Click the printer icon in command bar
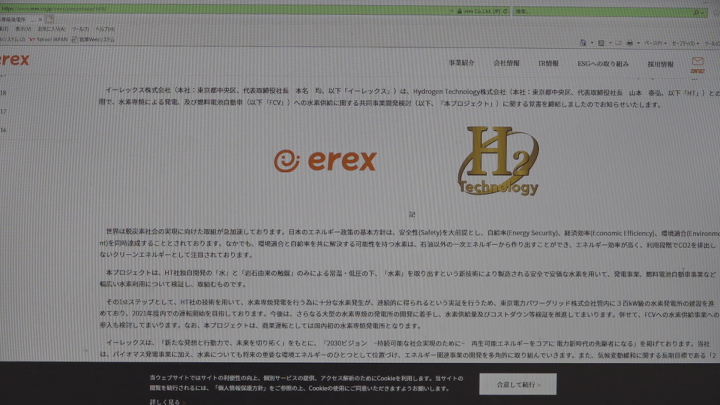The image size is (720, 405). pyautogui.click(x=630, y=43)
